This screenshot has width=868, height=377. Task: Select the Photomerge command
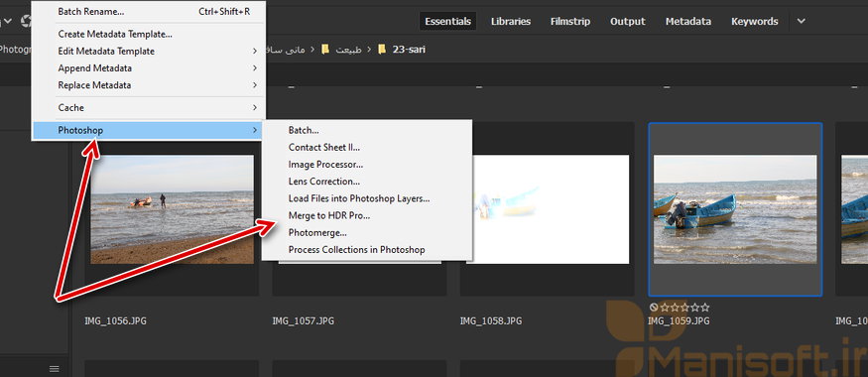366,232
